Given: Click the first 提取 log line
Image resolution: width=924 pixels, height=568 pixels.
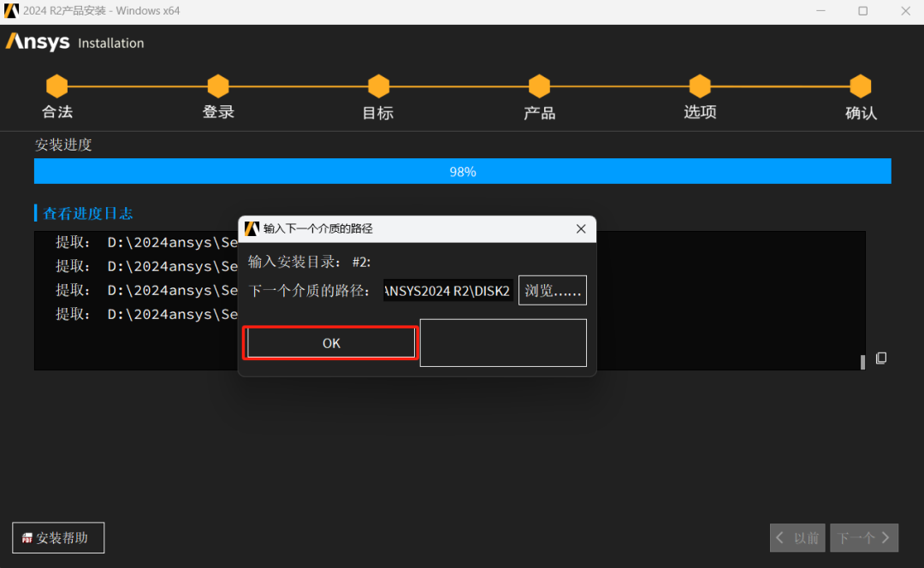Looking at the screenshot, I should tap(147, 242).
